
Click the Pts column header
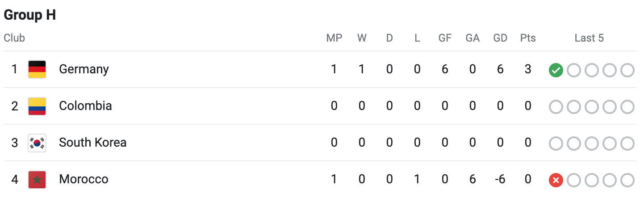(x=528, y=38)
